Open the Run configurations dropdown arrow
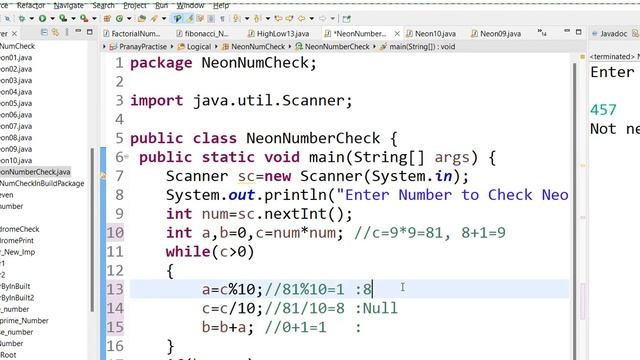Image resolution: width=640 pixels, height=360 pixels. (52, 18)
